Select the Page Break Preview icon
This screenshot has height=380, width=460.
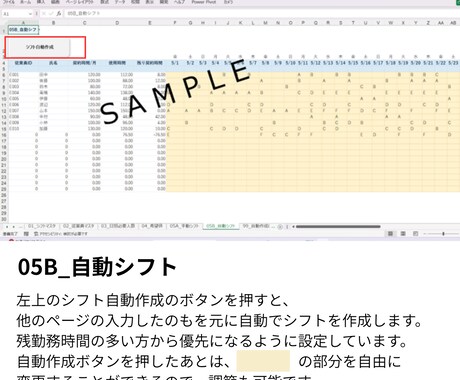415,234
